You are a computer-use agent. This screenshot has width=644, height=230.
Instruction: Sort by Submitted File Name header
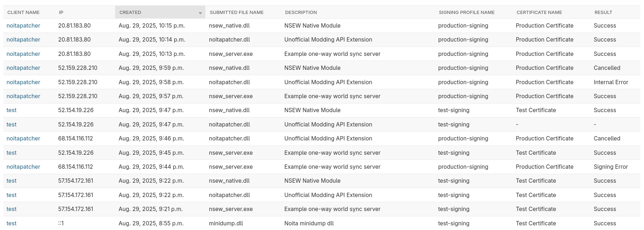click(236, 12)
